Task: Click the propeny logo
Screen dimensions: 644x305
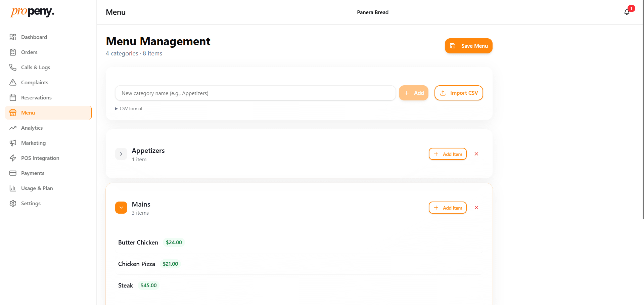Action: 32,12
